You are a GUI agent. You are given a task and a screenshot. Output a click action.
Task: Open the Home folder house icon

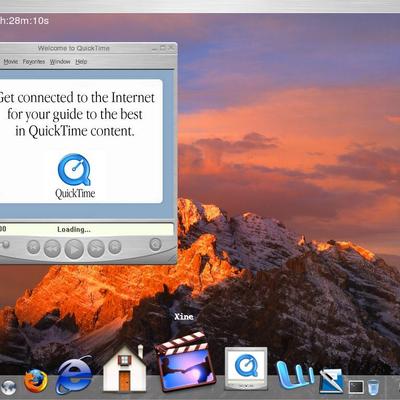click(124, 368)
